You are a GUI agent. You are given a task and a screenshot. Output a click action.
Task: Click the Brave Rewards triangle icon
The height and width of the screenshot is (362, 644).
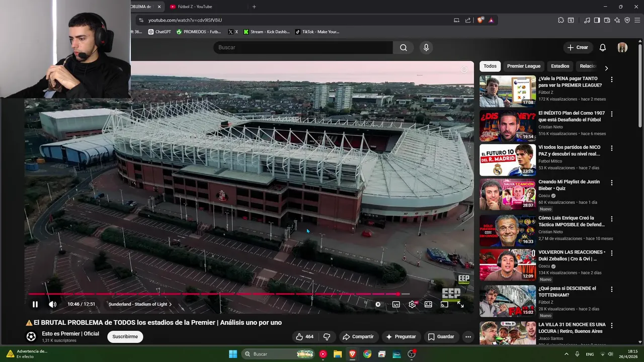[491, 20]
